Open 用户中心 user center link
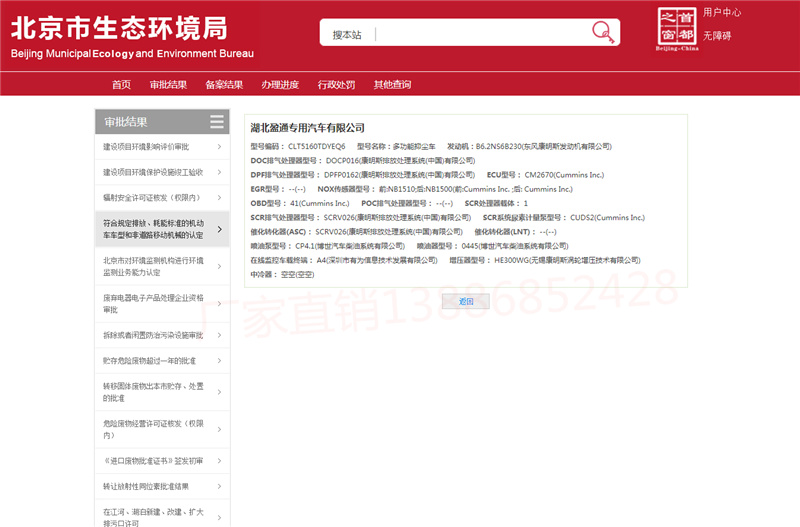Screen dimensions: 800x527 tap(722, 13)
